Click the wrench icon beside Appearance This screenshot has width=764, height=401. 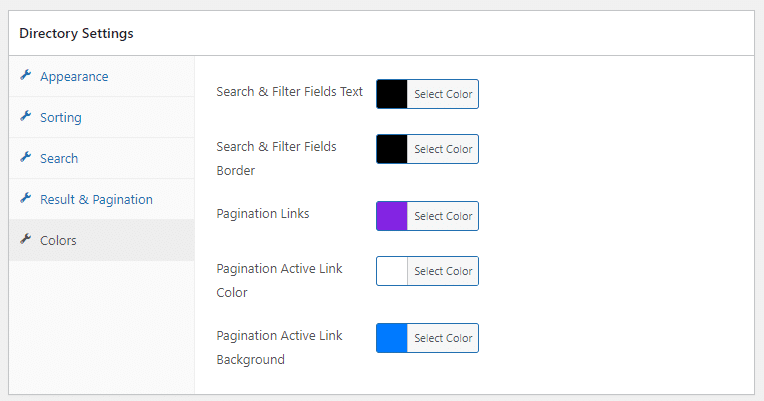(26, 75)
